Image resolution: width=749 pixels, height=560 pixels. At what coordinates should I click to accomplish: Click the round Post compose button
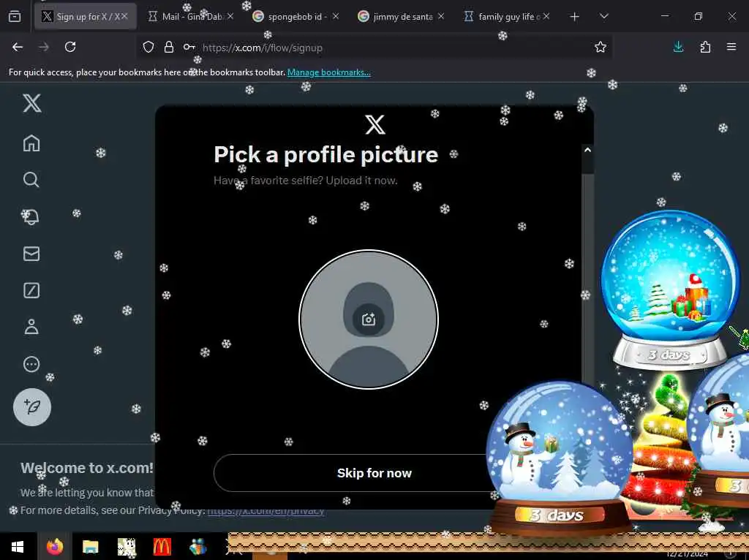(x=32, y=407)
